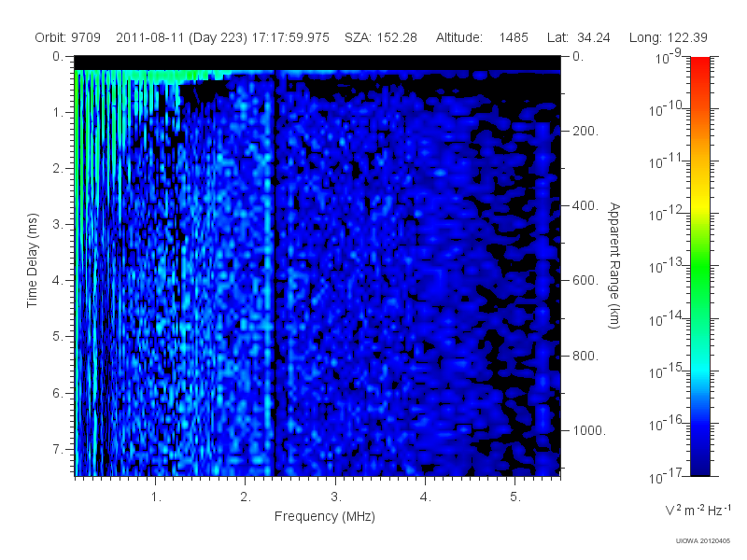The width and height of the screenshot is (747, 560).
Task: Click the '1000.' apparent range tick label
Action: (x=589, y=430)
